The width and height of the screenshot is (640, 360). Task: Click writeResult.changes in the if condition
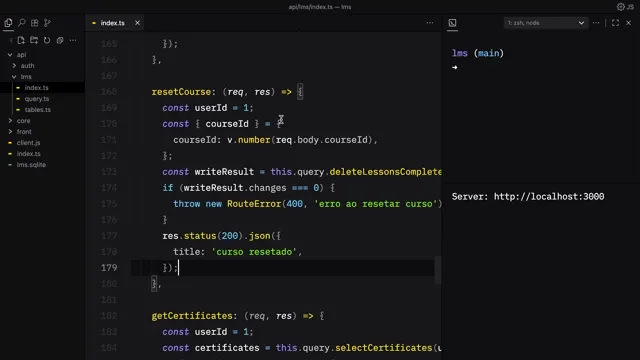235,188
